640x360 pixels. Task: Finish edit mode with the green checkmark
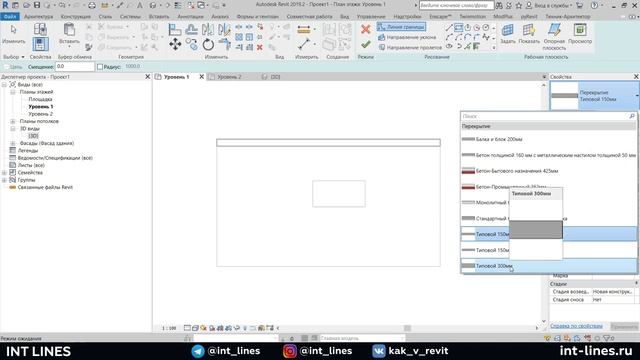366,44
